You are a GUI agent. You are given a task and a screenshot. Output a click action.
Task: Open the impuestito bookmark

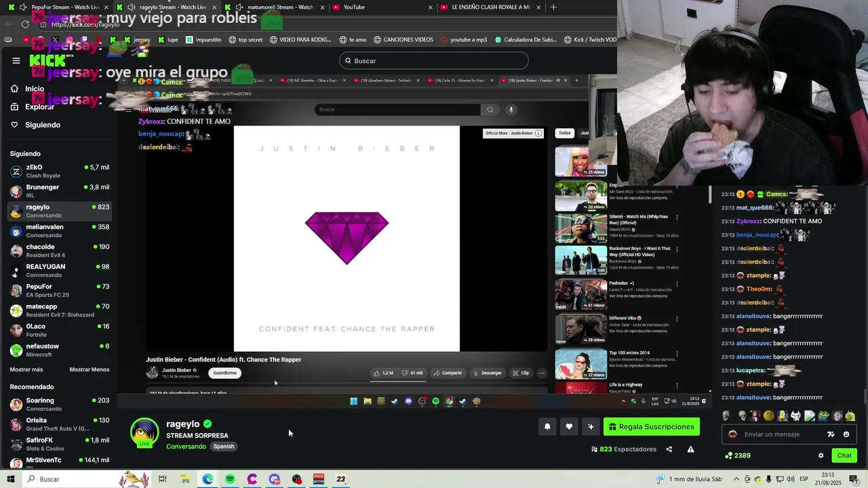[x=203, y=40]
